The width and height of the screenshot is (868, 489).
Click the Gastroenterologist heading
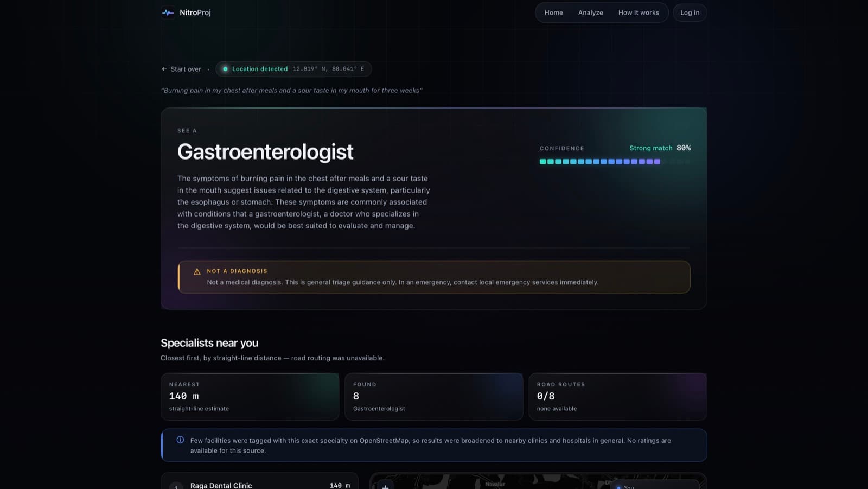point(265,152)
